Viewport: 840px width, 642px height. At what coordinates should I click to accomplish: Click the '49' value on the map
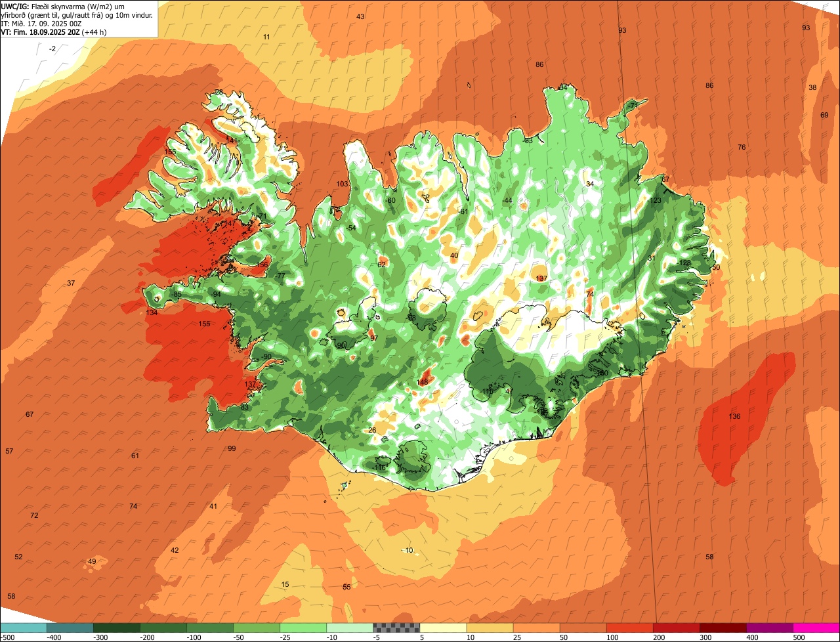pyautogui.click(x=92, y=561)
